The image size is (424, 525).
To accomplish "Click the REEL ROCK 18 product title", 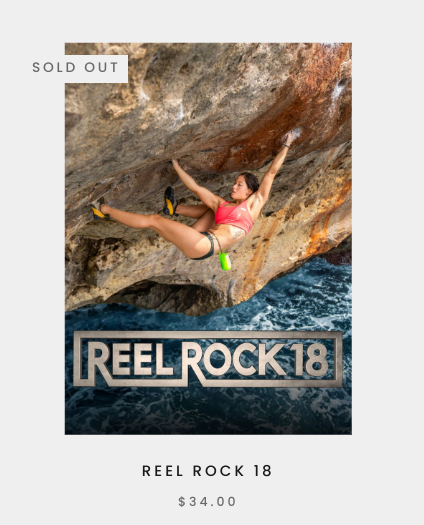I will (207, 471).
